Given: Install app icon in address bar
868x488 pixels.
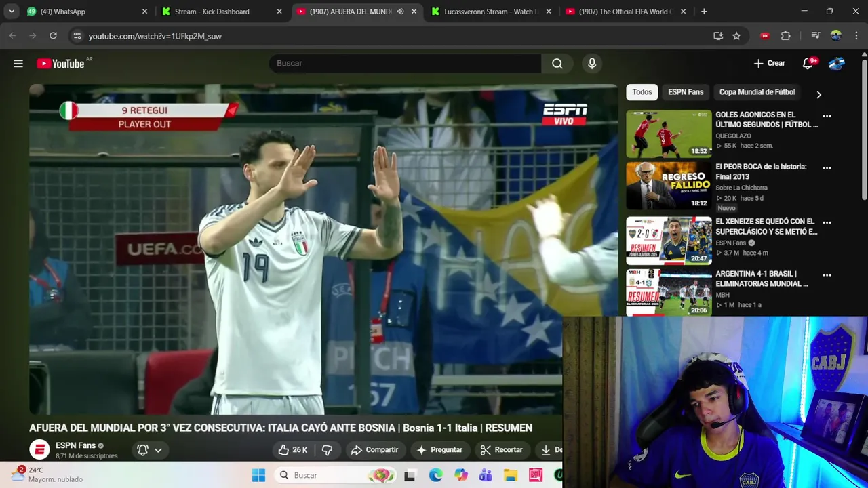Looking at the screenshot, I should (x=718, y=36).
